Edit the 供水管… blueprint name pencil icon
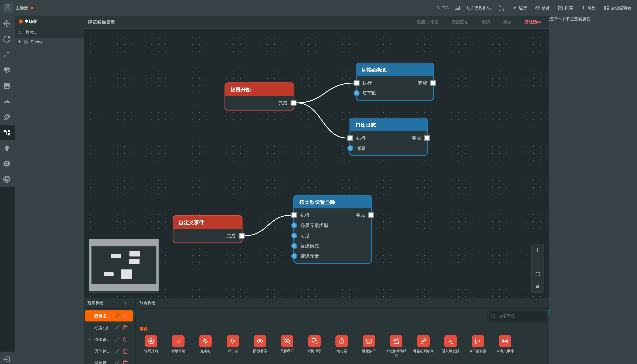This screenshot has width=637, height=364. (x=117, y=339)
